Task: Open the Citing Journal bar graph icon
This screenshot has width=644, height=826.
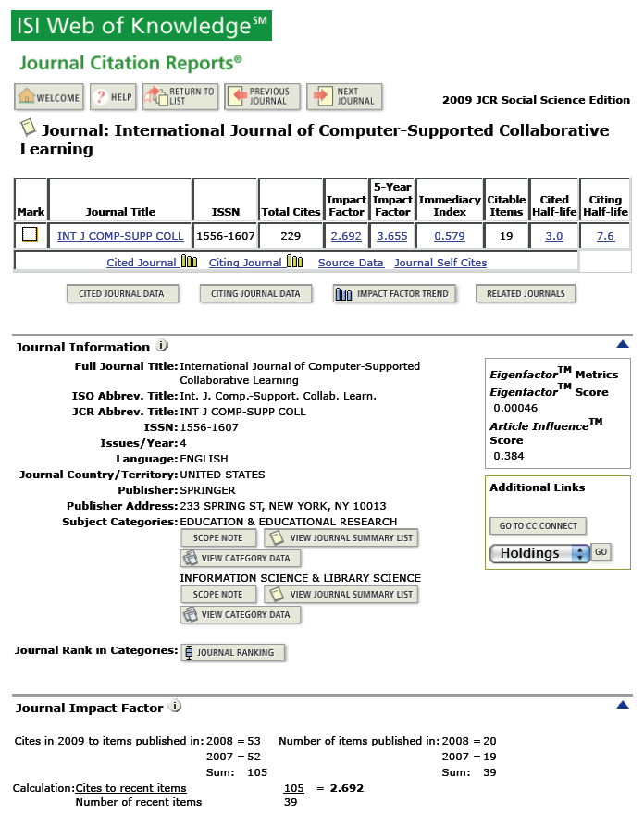Action: [x=294, y=261]
